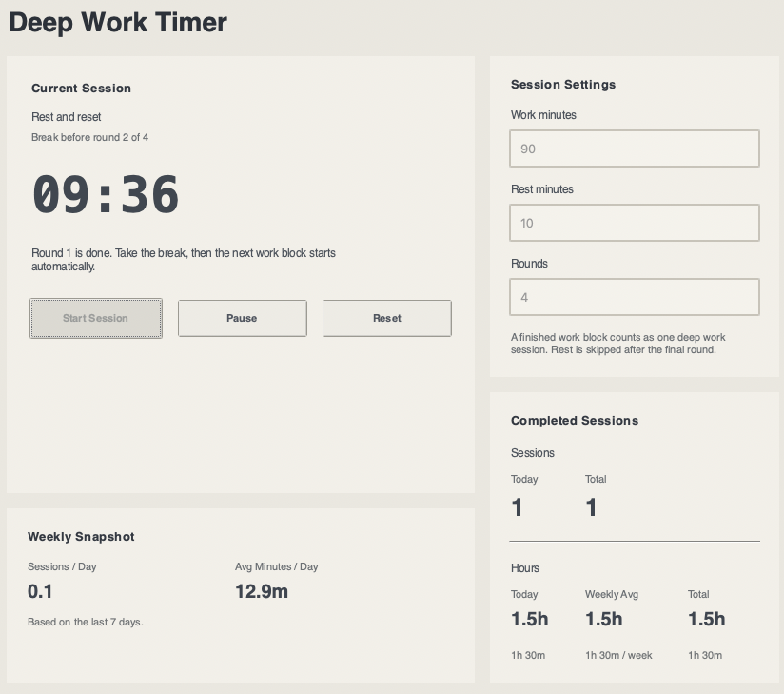Click the Hours subheading
Image resolution: width=784 pixels, height=694 pixels.
pyautogui.click(x=525, y=568)
